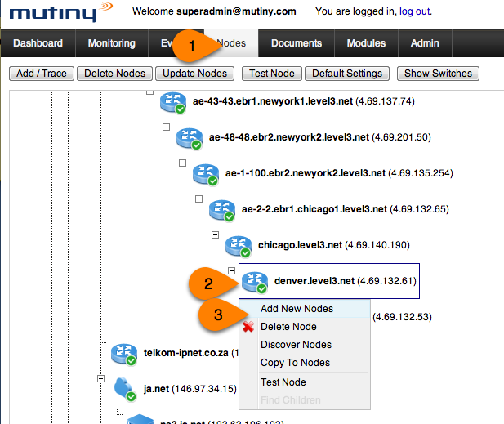Click the router icon for ae-43-43.ebr1.newyork1.level3.net
This screenshot has width=504, height=424.
pyautogui.click(x=173, y=103)
